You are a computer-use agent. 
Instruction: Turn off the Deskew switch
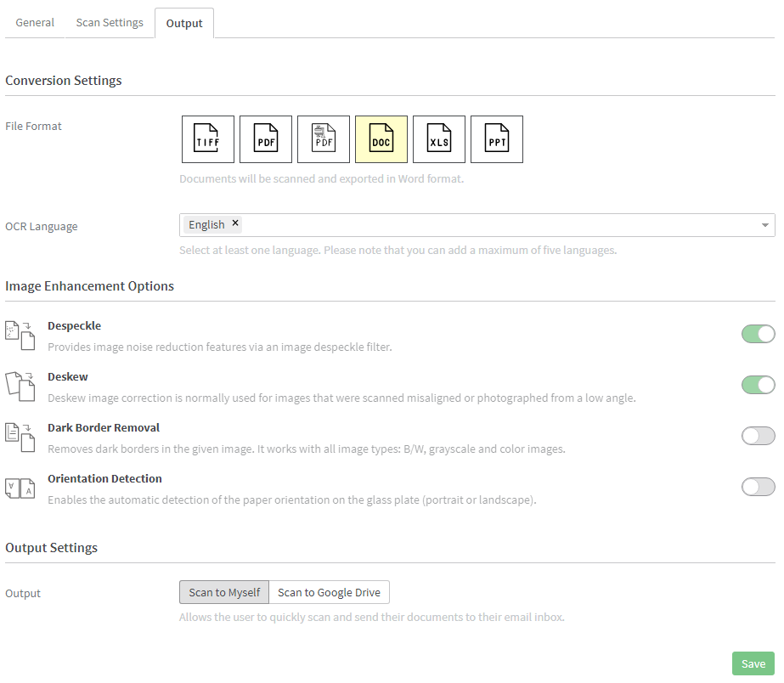pyautogui.click(x=758, y=385)
